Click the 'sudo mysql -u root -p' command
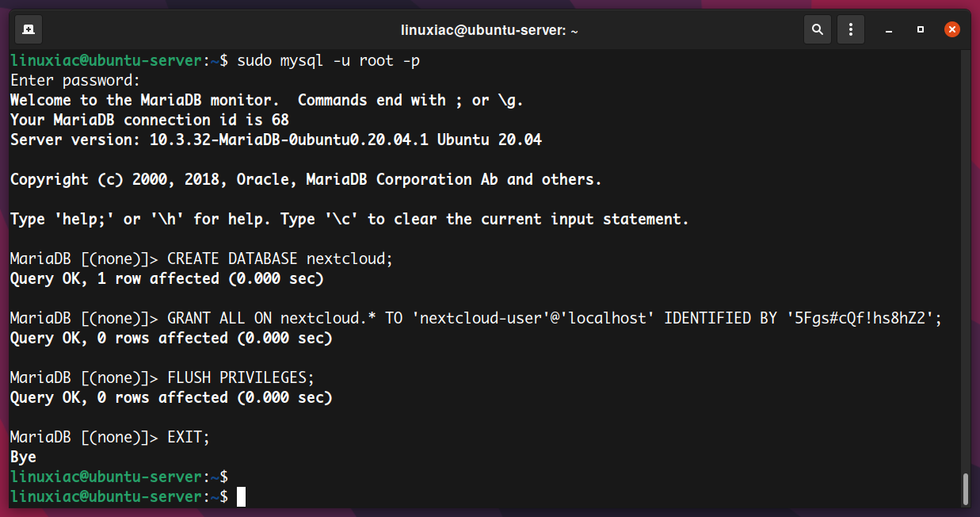 (x=328, y=60)
